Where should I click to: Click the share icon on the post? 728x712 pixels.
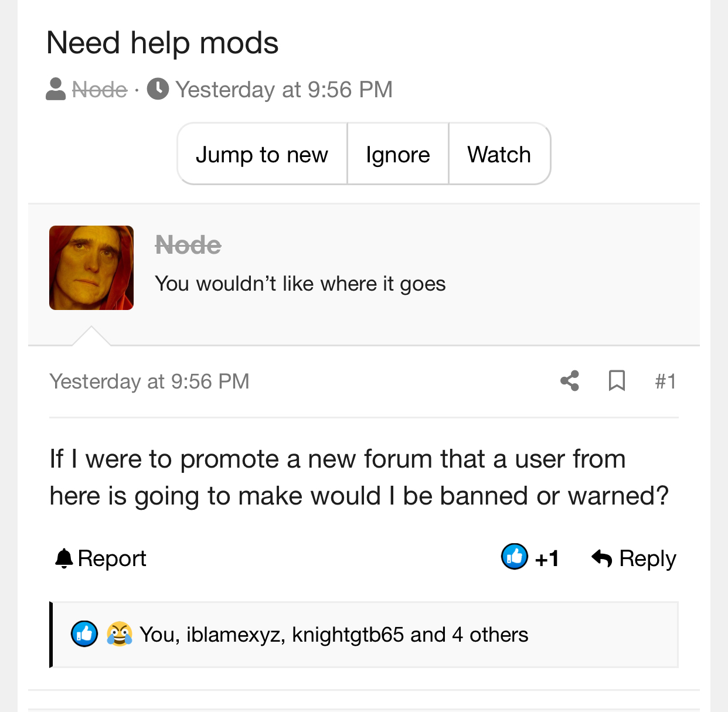[x=570, y=381]
